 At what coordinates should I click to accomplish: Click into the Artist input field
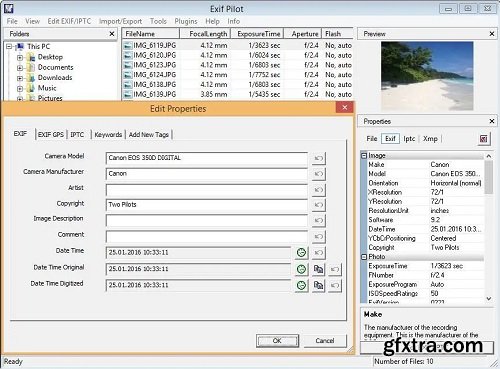tap(207, 190)
